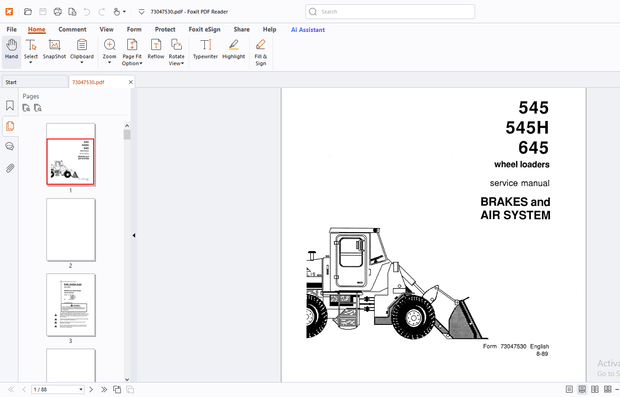
Task: Show the Pages panel from the sidebar
Action: pos(10,126)
